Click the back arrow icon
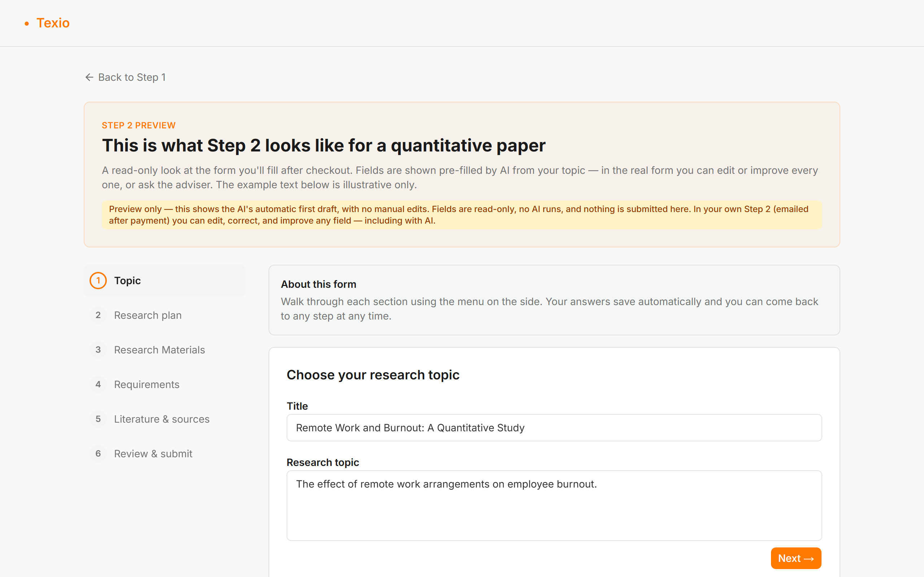Image resolution: width=924 pixels, height=577 pixels. pos(90,77)
